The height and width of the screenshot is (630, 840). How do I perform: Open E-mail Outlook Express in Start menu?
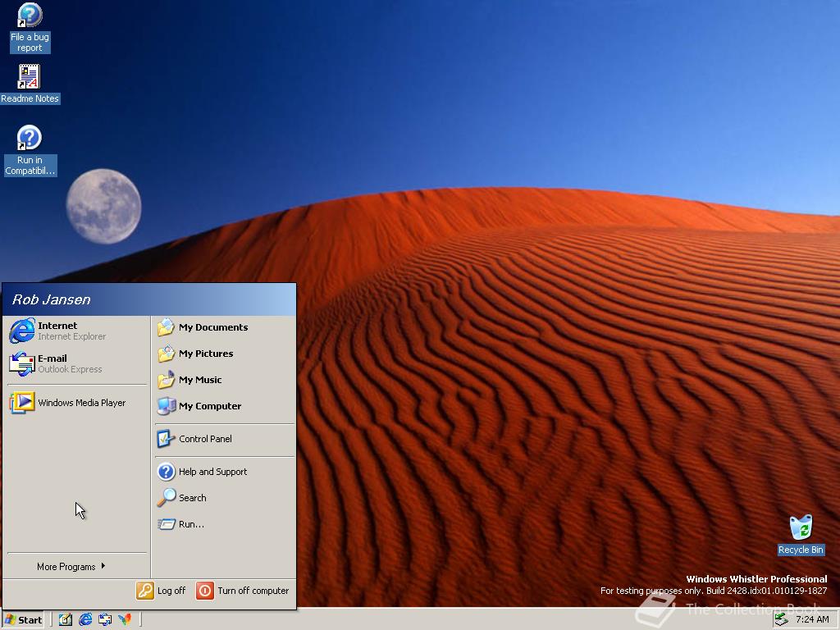click(77, 363)
